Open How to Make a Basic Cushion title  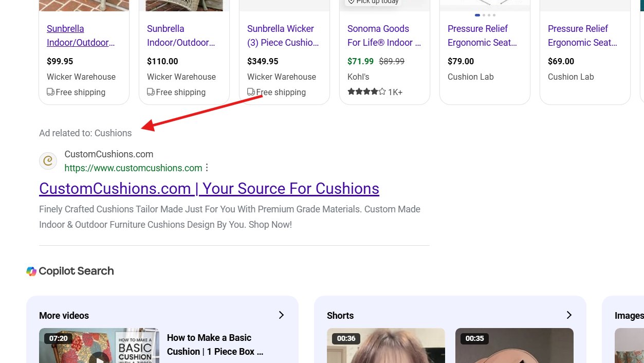[215, 344]
